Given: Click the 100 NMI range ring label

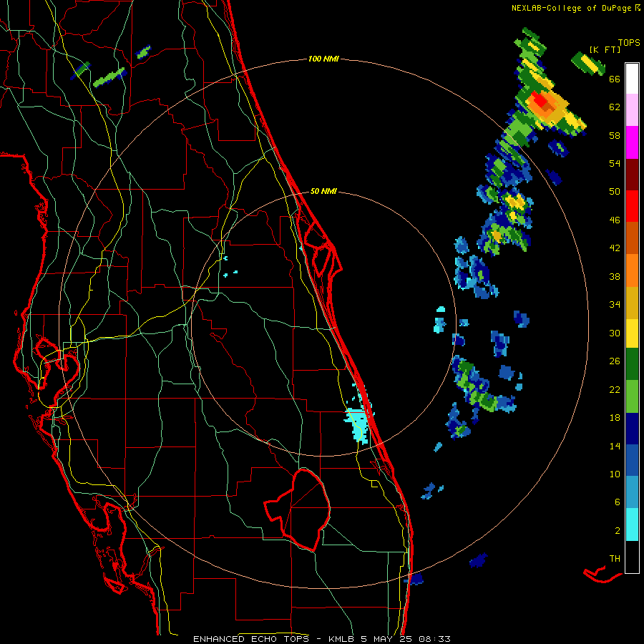Looking at the screenshot, I should pyautogui.click(x=323, y=59).
